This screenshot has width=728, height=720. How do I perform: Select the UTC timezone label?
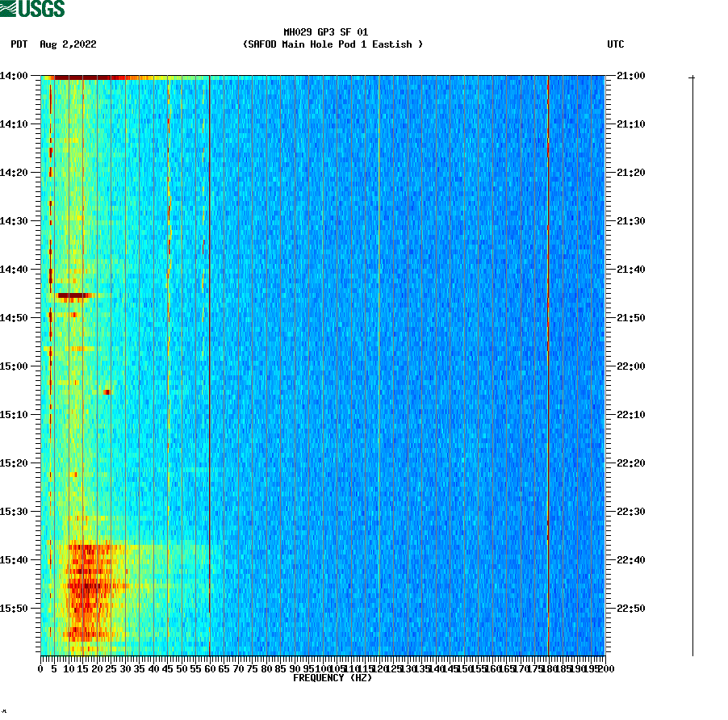pos(617,44)
